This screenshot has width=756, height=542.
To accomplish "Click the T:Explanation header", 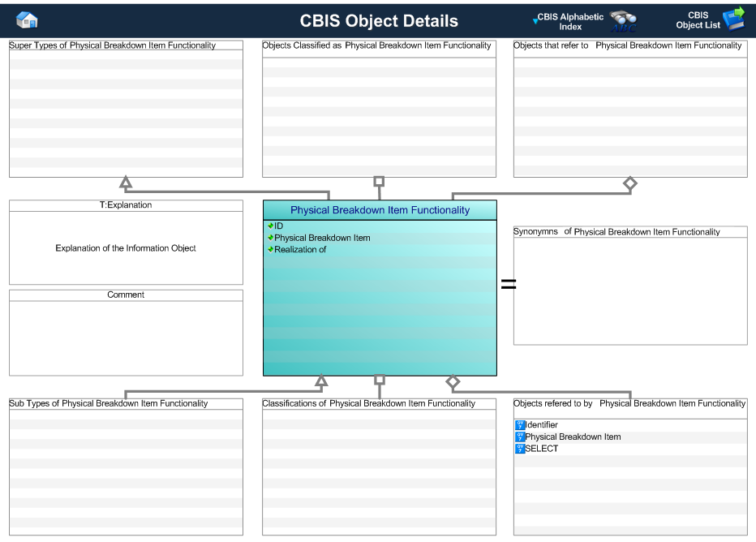I will click(126, 205).
